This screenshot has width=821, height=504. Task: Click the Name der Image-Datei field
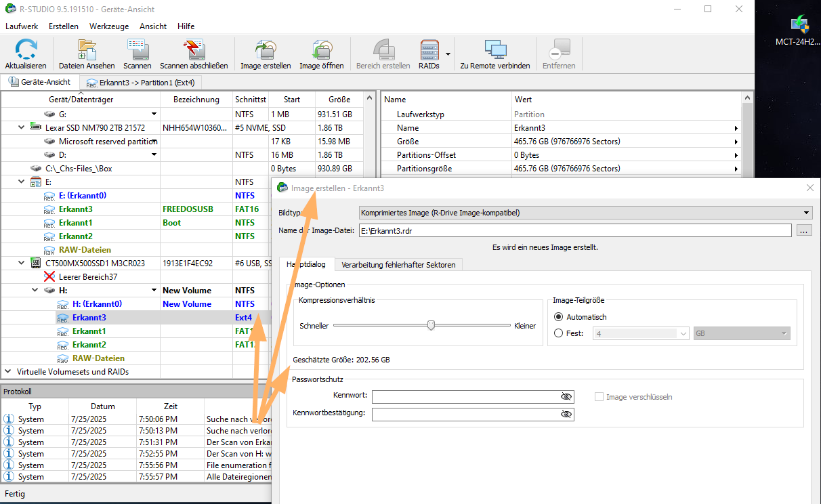click(x=575, y=230)
